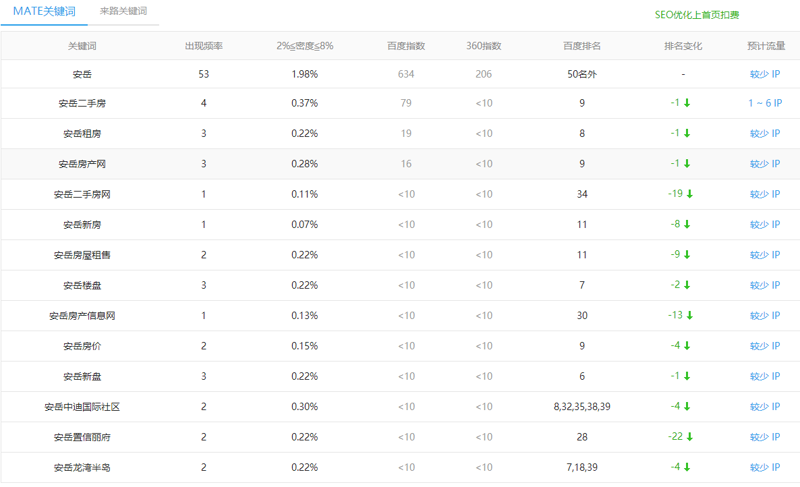This screenshot has width=800, height=487.
Task: Open the 1 ~ 6 IP traffic link
Action: (x=765, y=103)
